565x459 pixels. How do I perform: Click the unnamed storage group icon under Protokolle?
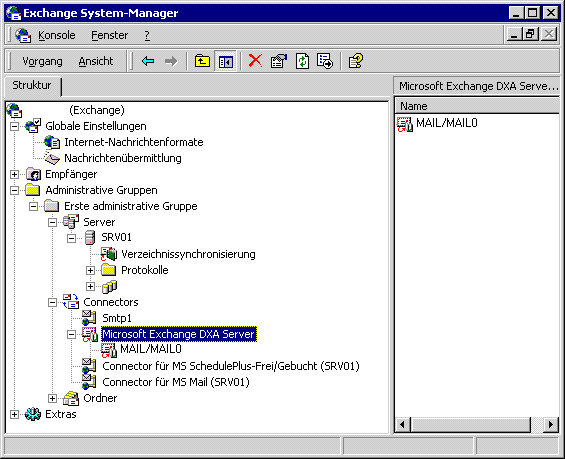tap(109, 286)
